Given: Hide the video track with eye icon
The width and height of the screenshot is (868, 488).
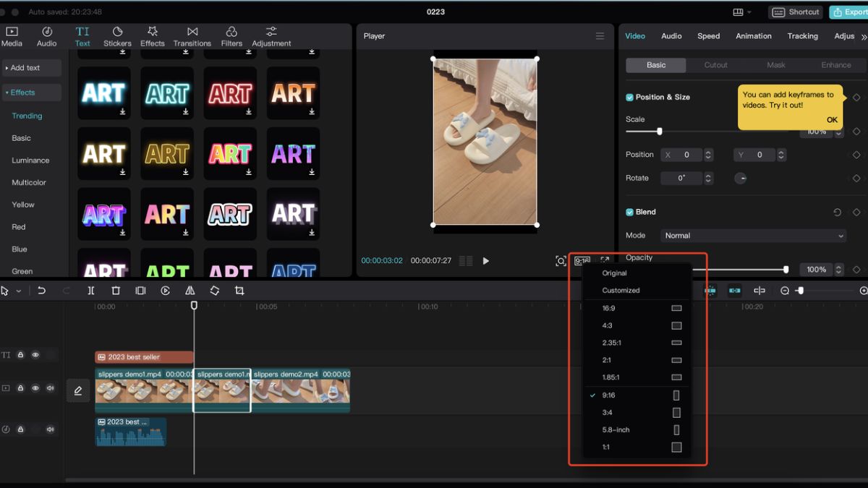Looking at the screenshot, I should click(35, 388).
